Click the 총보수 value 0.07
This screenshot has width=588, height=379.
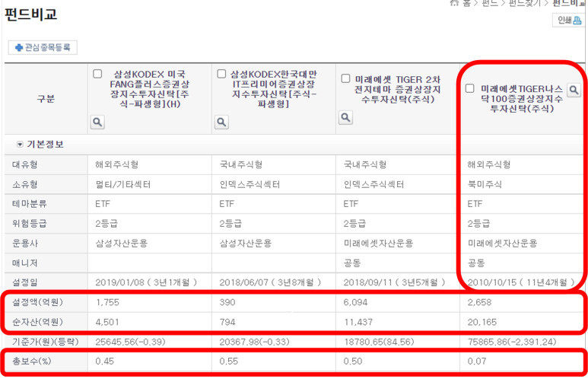pyautogui.click(x=477, y=361)
